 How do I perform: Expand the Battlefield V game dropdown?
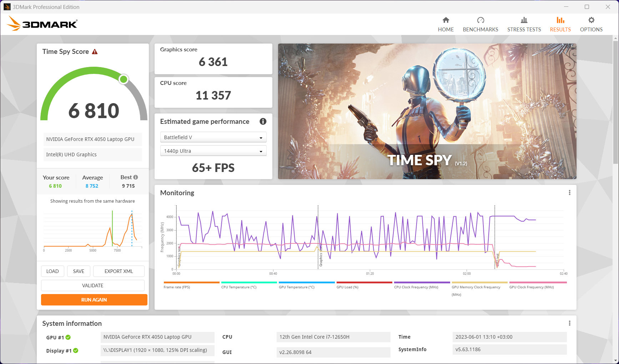213,137
